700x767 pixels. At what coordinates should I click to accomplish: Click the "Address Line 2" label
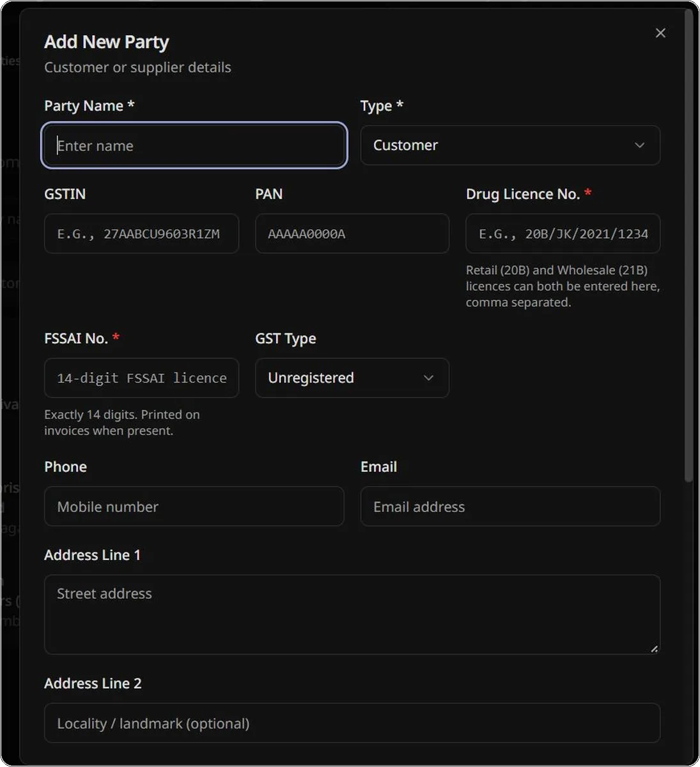pyautogui.click(x=93, y=684)
